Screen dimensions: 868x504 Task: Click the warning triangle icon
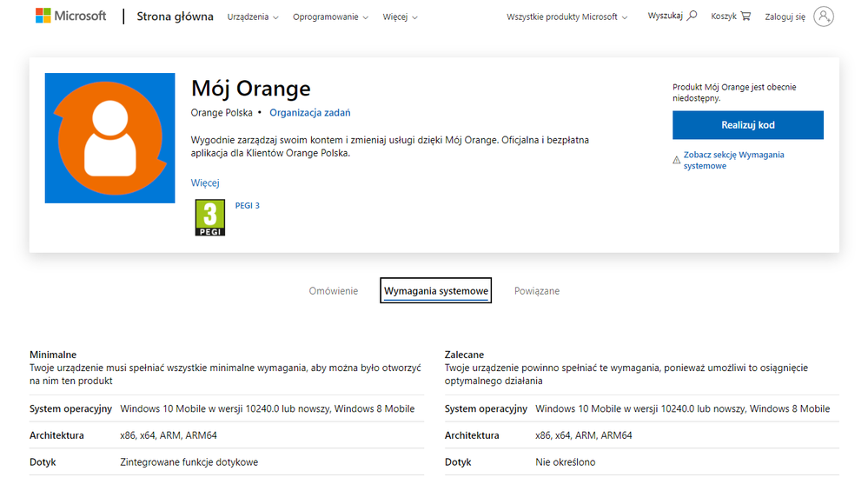[677, 160]
